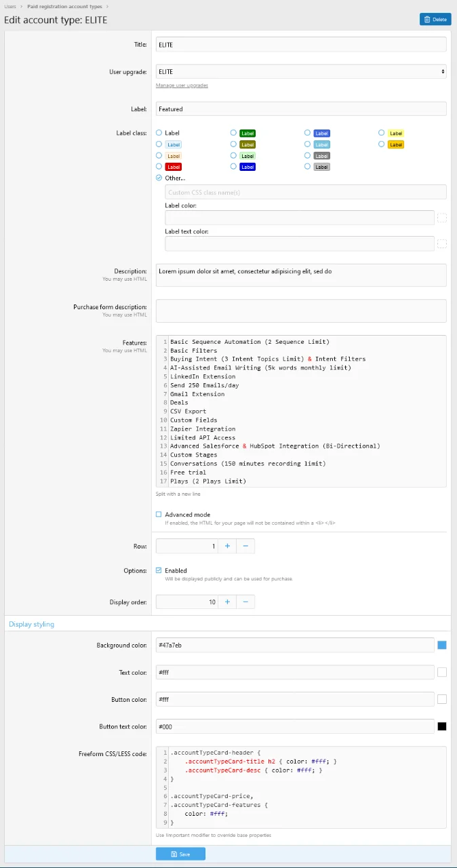Click the Save button
457x868 pixels.
pos(180,854)
